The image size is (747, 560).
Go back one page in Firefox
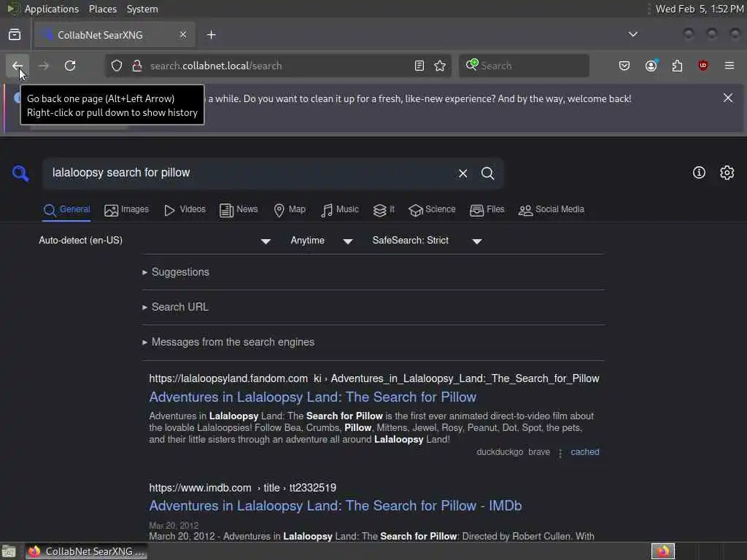coord(18,66)
